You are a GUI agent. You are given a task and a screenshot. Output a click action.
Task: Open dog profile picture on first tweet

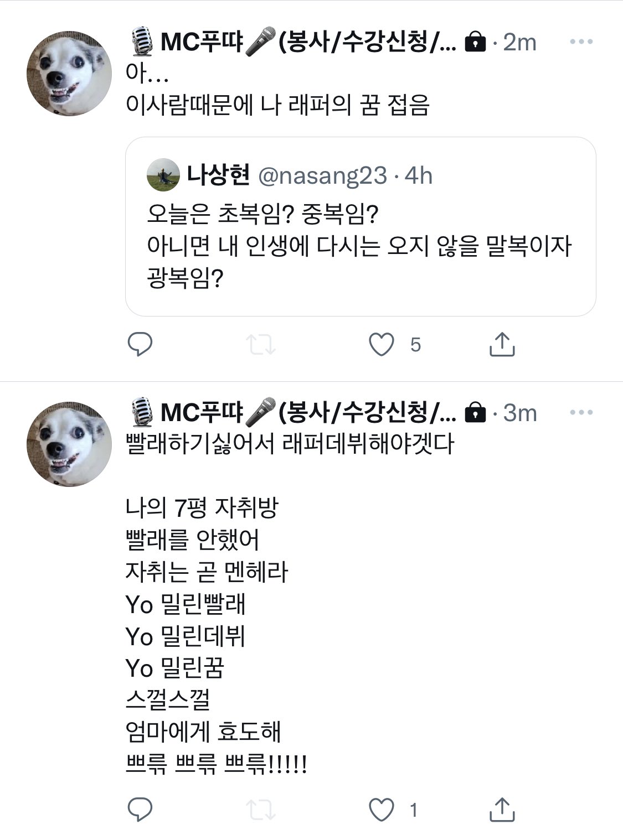coord(69,73)
